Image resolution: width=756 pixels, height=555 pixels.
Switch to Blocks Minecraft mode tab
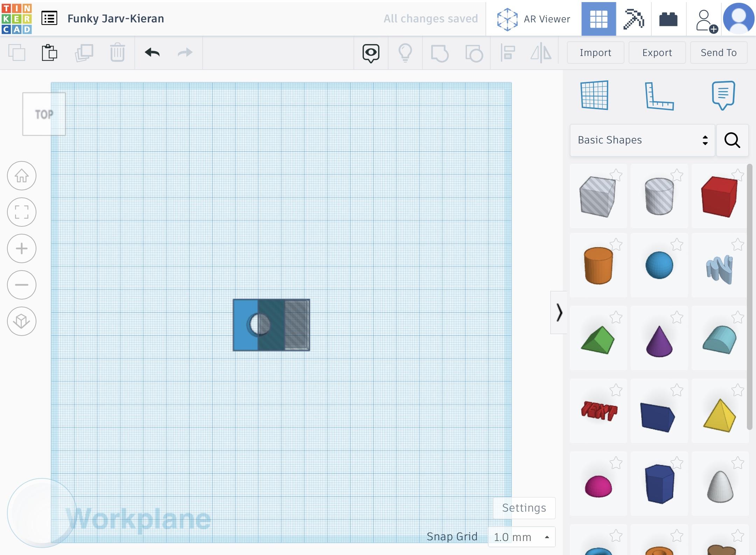pyautogui.click(x=633, y=19)
